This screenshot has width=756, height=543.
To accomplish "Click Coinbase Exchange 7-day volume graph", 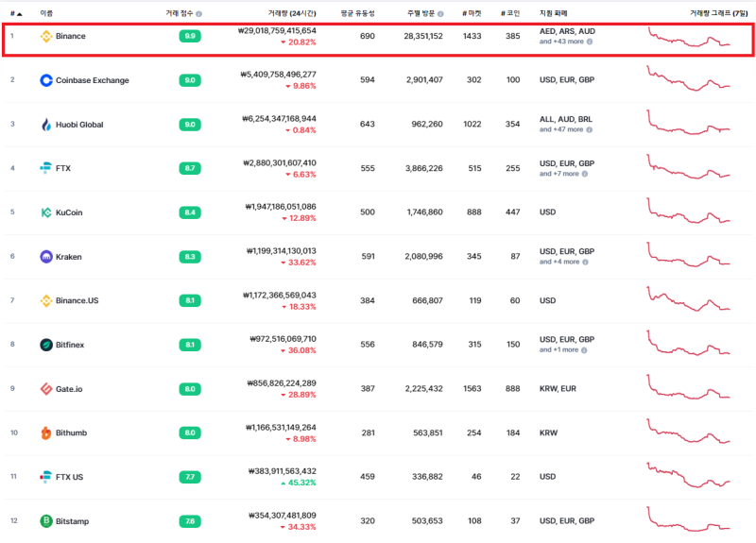I will tap(689, 78).
